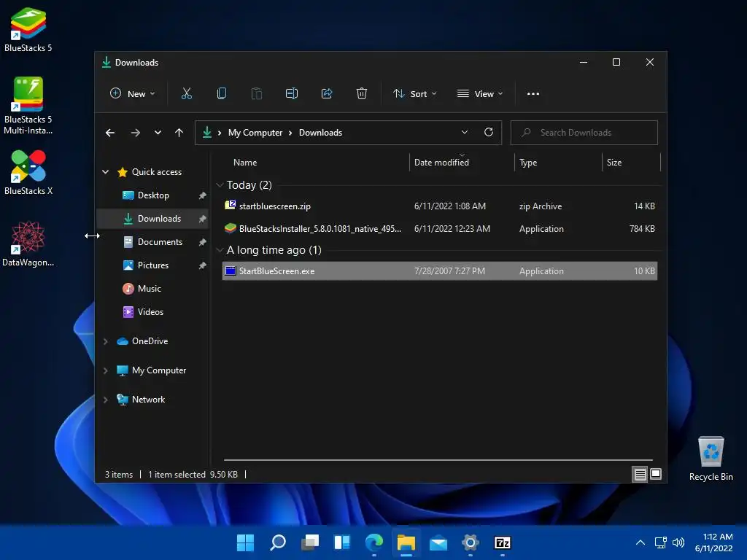The height and width of the screenshot is (560, 747).
Task: Click the Share icon in toolbar
Action: [327, 94]
